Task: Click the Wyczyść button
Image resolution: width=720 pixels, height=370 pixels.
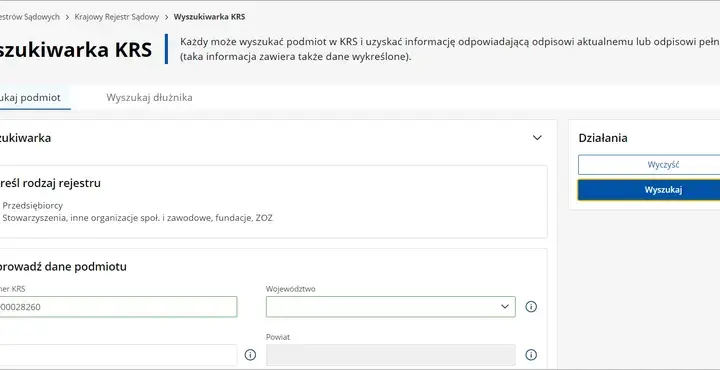Action: (x=649, y=165)
